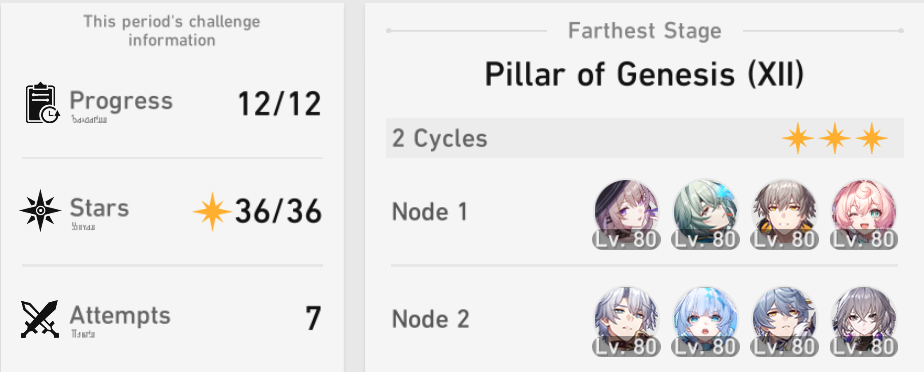The image size is (924, 372).
Task: Select the pink-haired Node 1 character avatar
Action: 864,213
